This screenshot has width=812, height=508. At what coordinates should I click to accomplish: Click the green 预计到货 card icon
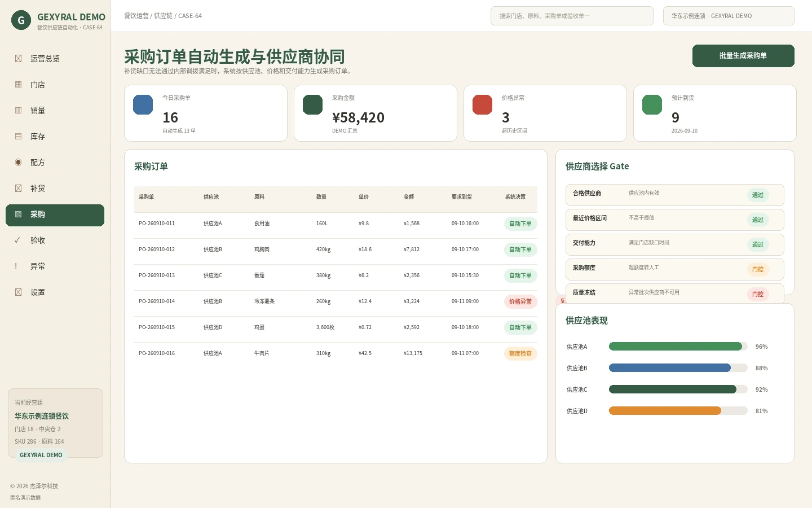pyautogui.click(x=652, y=105)
